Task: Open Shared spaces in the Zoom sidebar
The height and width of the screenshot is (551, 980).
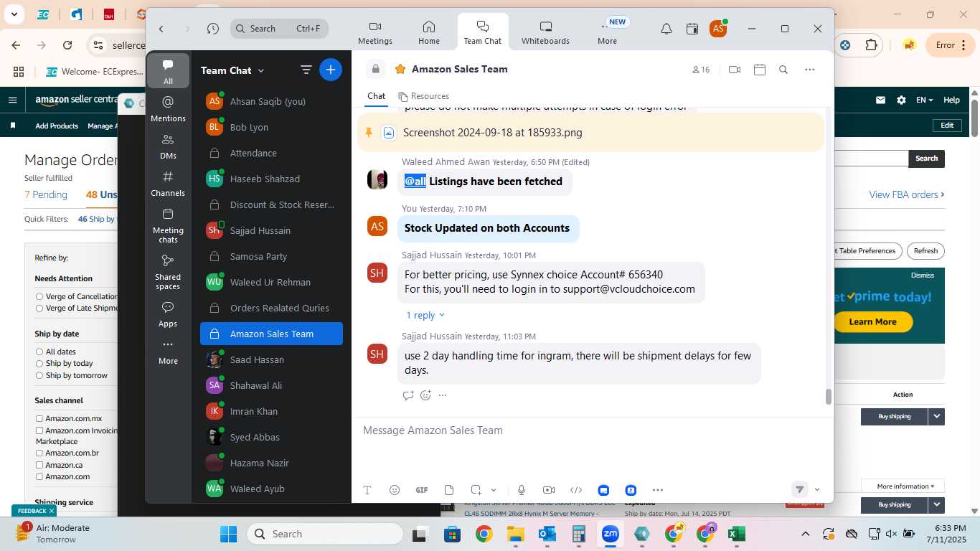Action: (x=168, y=272)
